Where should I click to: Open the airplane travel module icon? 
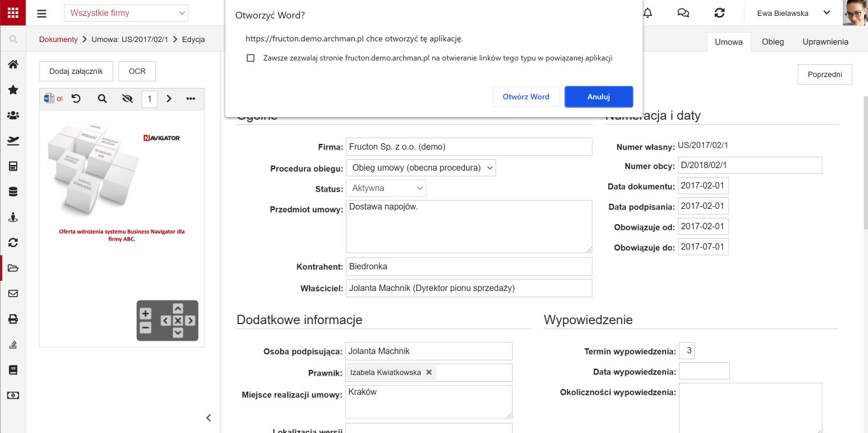(x=13, y=141)
